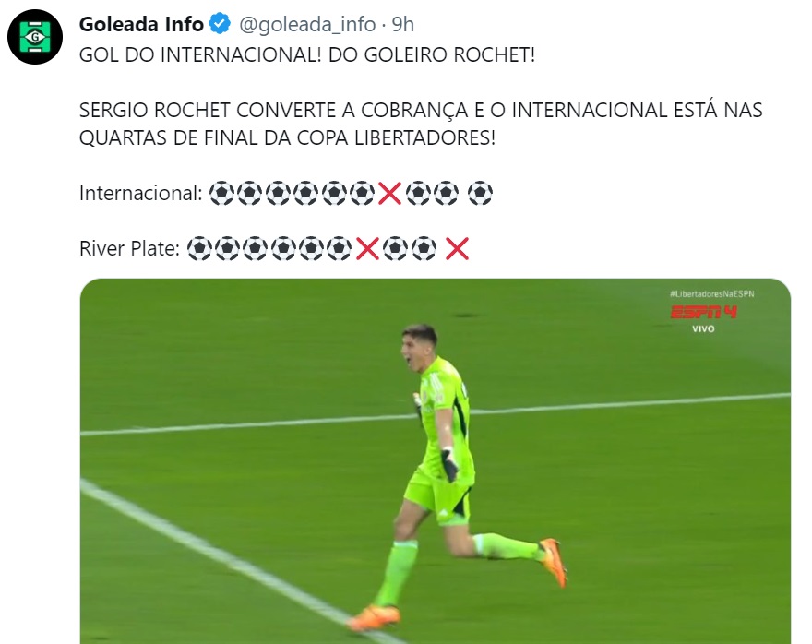Viewport: 812px width, 644px height.
Task: Click Internacional's last soccer ball emoji
Action: click(x=480, y=193)
